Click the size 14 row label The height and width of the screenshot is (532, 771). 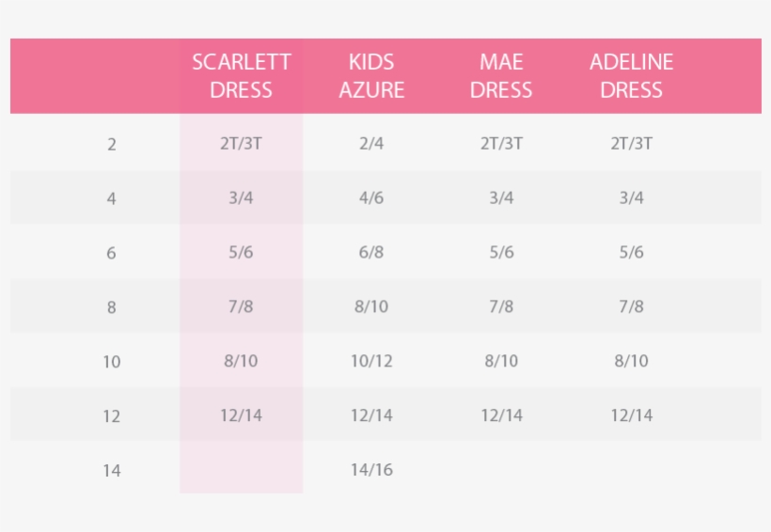coord(112,471)
